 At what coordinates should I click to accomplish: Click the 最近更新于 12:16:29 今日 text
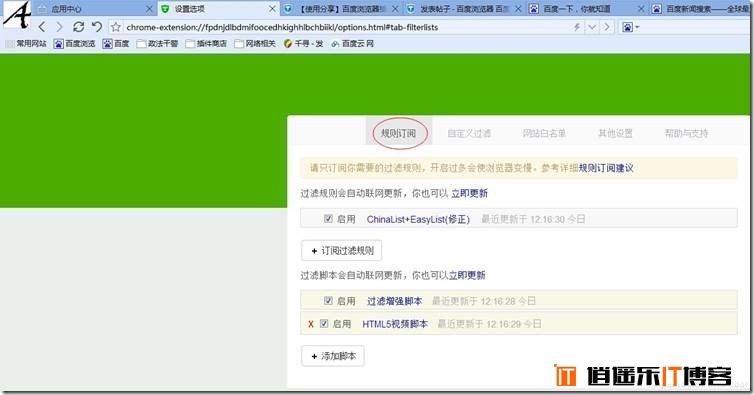489,324
